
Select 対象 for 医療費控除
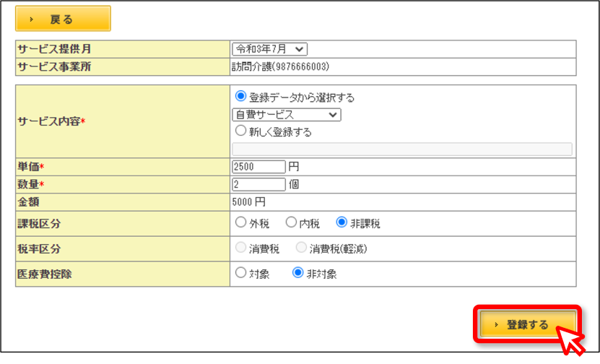click(240, 272)
